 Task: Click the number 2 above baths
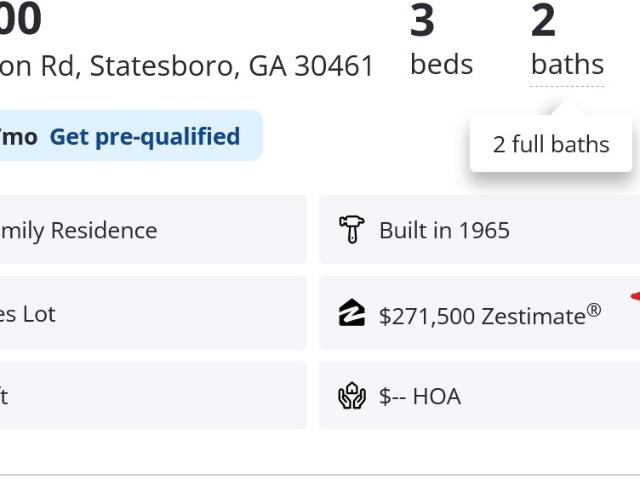(x=543, y=20)
